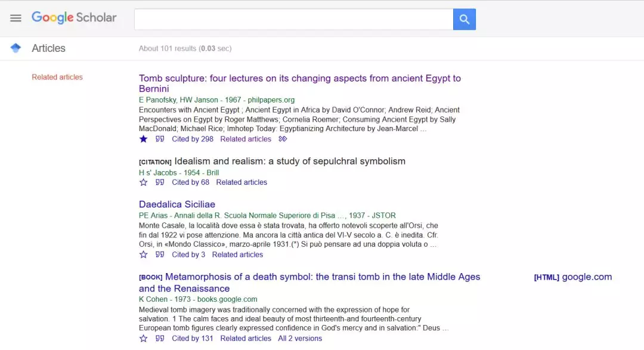
Task: View Cited by 298 articles
Action: click(x=192, y=139)
